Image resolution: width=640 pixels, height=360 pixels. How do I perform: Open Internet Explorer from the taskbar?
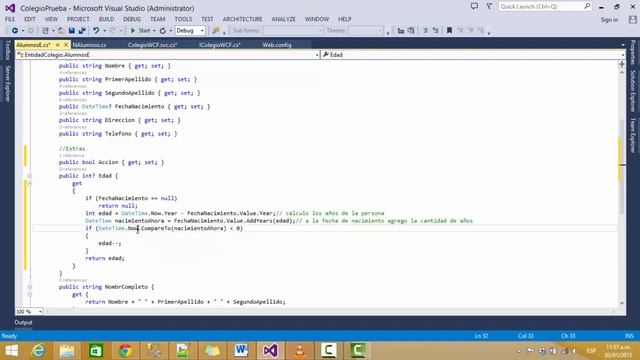point(39,351)
